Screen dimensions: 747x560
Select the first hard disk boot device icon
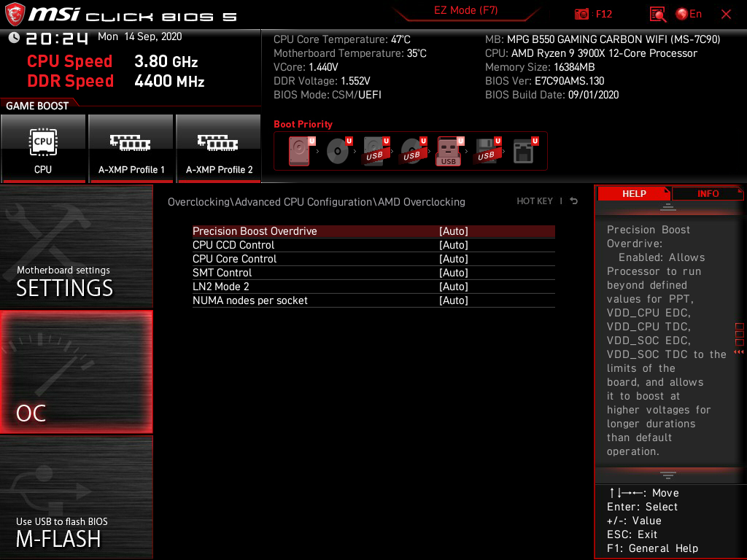(x=301, y=151)
